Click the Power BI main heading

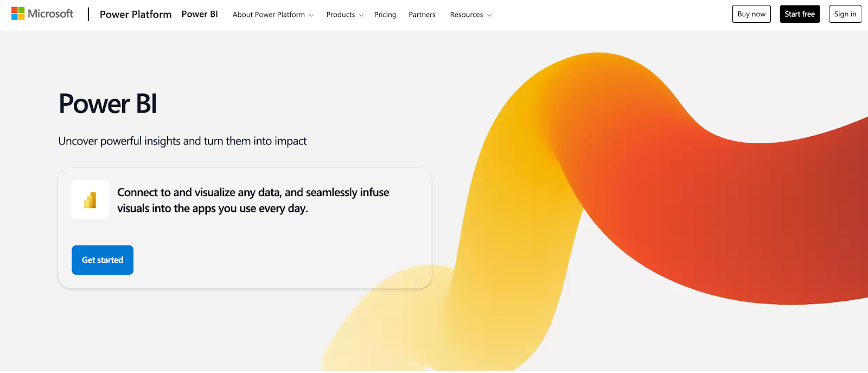[x=108, y=104]
